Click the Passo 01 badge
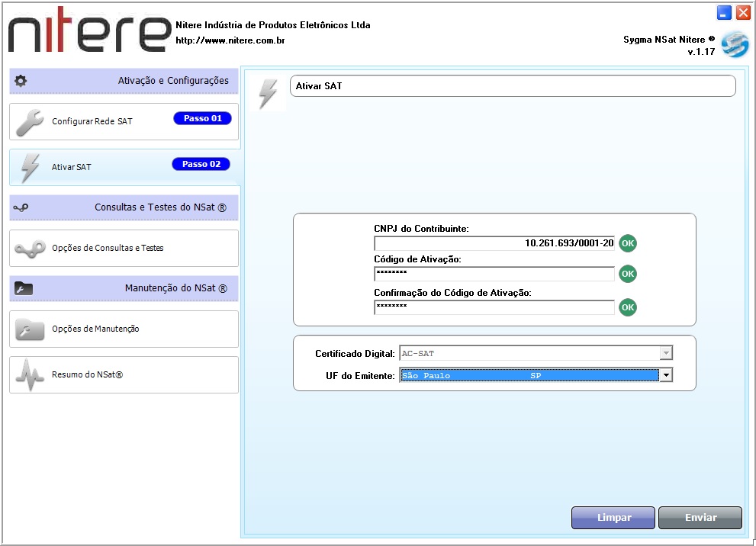The width and height of the screenshot is (756, 546). click(x=202, y=118)
